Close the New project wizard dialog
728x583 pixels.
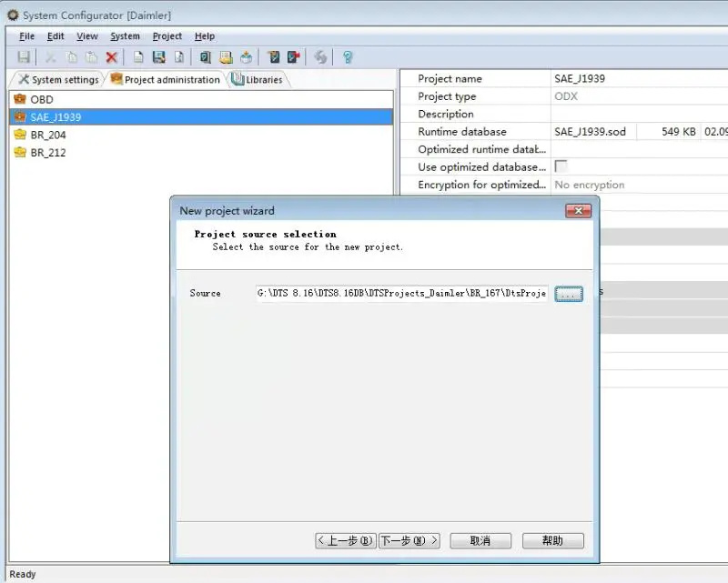[x=578, y=211]
